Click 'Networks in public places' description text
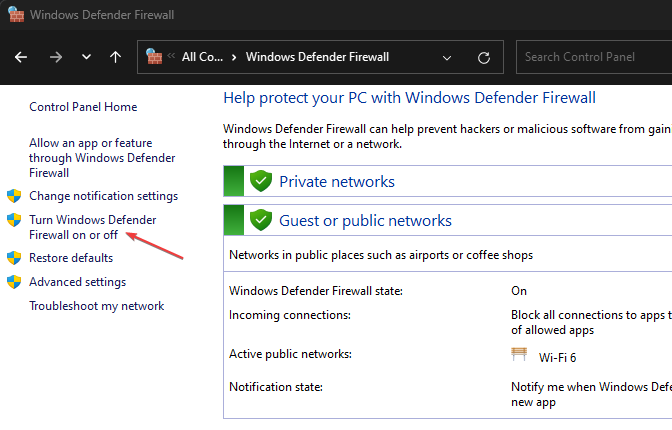 coord(381,255)
